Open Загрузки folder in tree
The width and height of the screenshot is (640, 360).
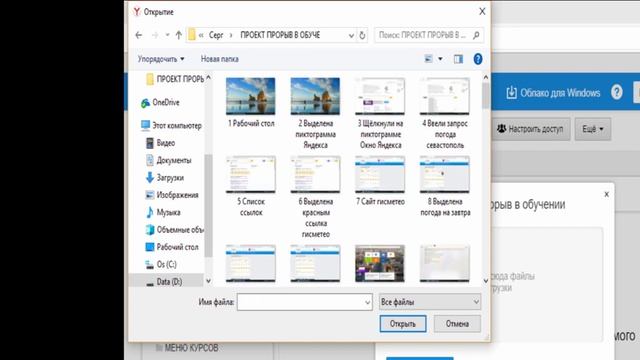(x=164, y=178)
